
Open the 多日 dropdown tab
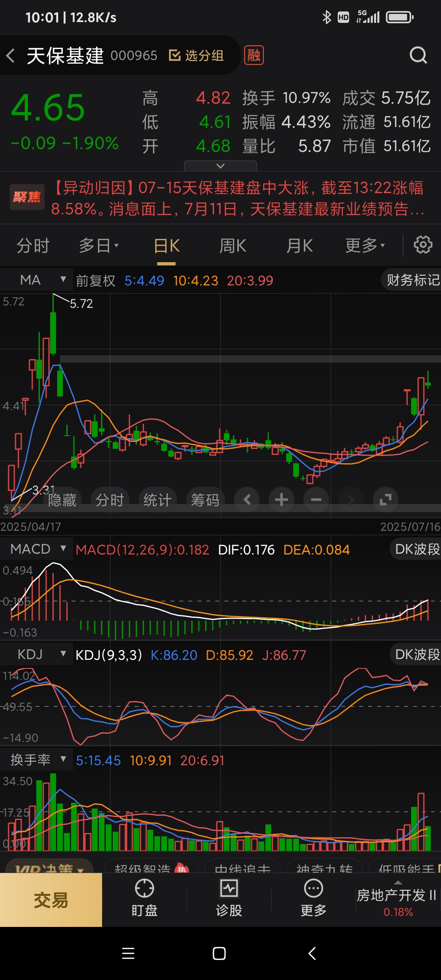(x=98, y=246)
